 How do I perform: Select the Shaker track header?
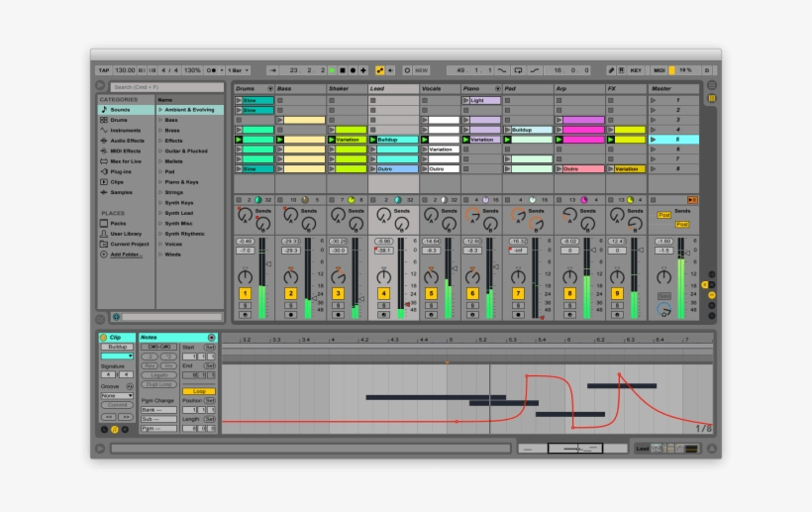pyautogui.click(x=347, y=89)
